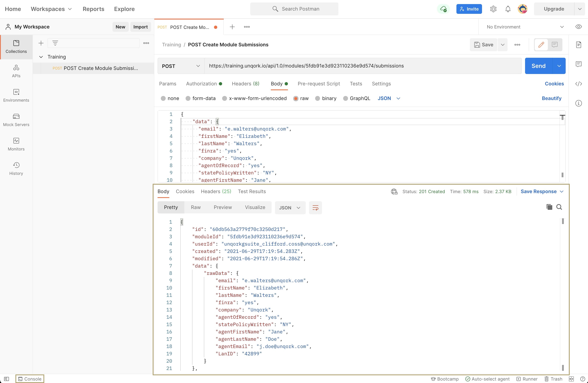Viewport: 588px width, 383px height.
Task: Switch to comment mode icon
Action: [x=555, y=45]
